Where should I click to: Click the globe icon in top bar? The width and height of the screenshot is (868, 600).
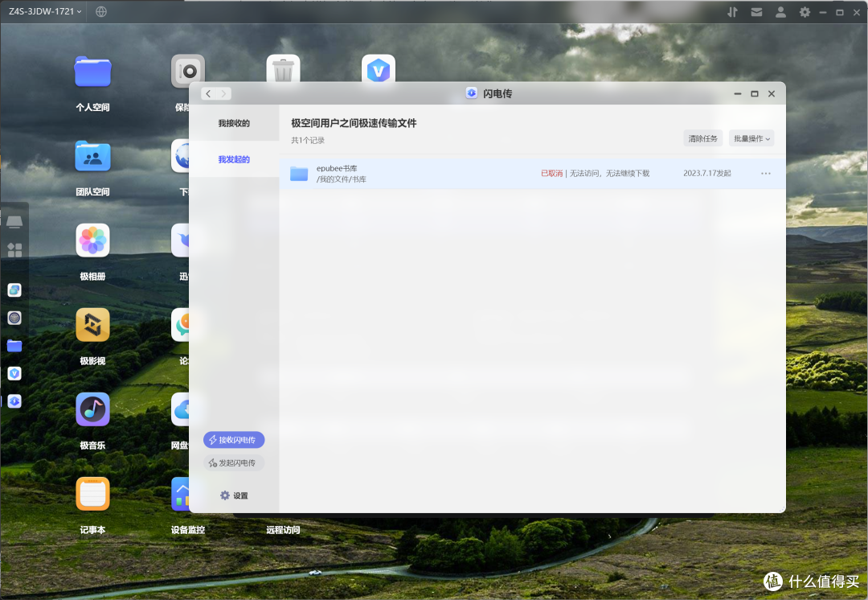coord(100,11)
